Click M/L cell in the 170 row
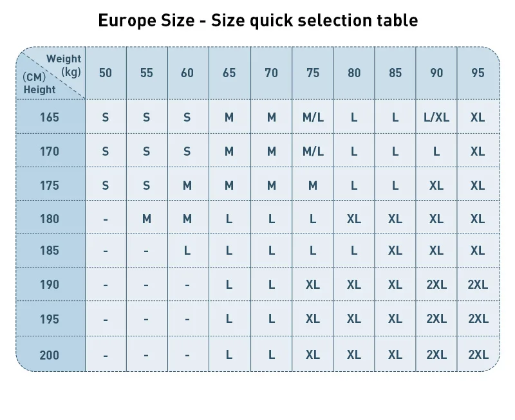 point(313,151)
